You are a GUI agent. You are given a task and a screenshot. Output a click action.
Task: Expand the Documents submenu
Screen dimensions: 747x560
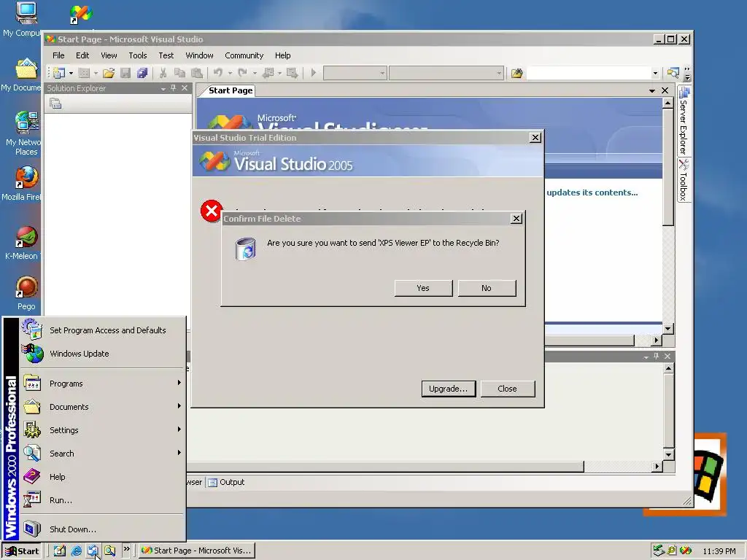click(102, 407)
